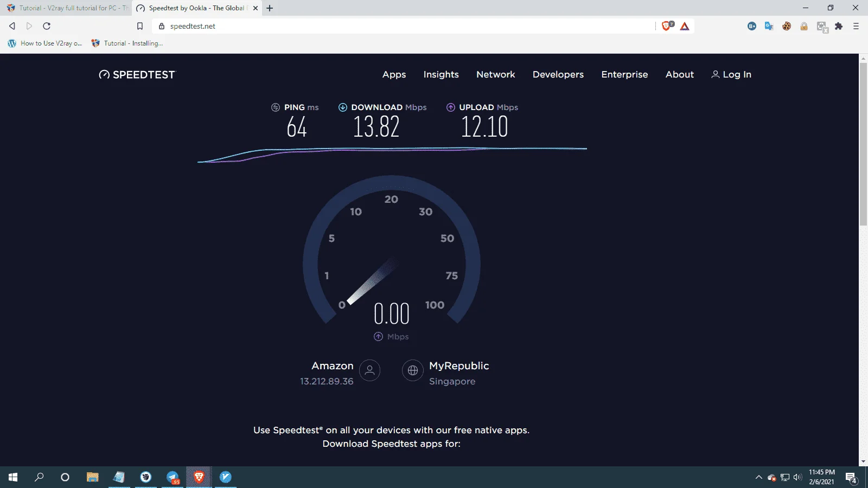The height and width of the screenshot is (488, 868).
Task: Click the PING icon
Action: pos(276,107)
